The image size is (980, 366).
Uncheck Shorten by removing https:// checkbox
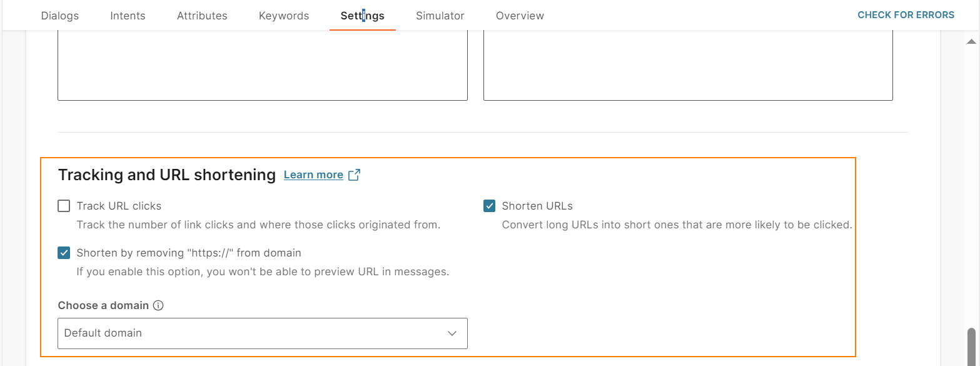[x=64, y=253]
